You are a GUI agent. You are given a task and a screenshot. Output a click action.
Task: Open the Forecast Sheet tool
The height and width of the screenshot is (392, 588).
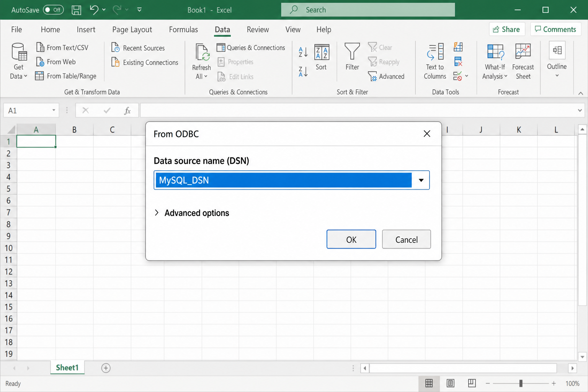point(523,61)
